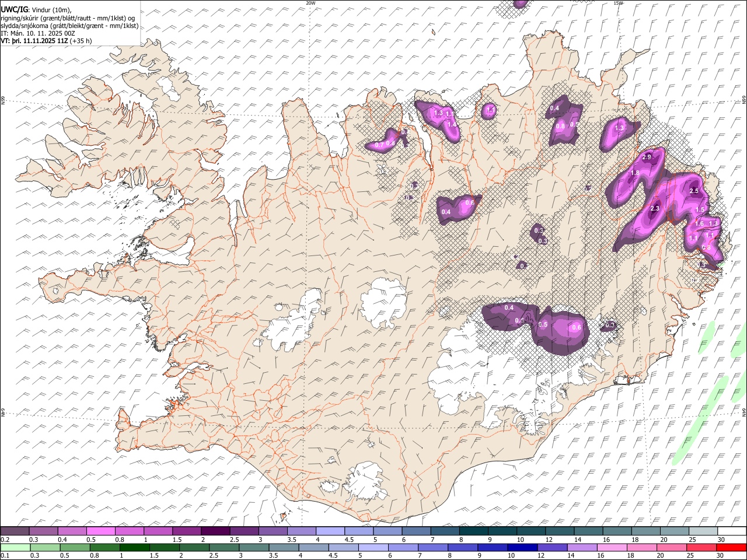Click the 0.7 snowfall value on the map
Viewport: 747px width, 560px height.
click(x=379, y=145)
